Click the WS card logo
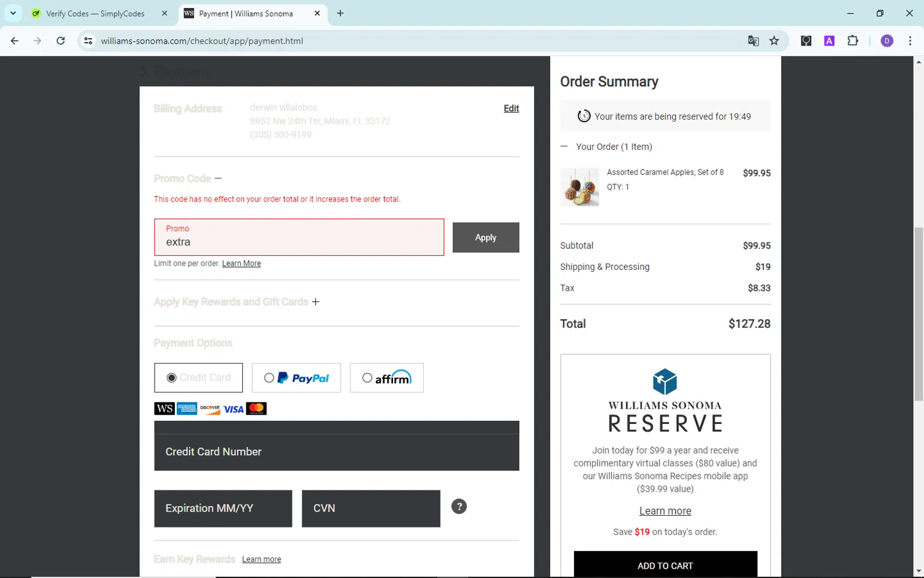This screenshot has height=578, width=924. tap(164, 409)
